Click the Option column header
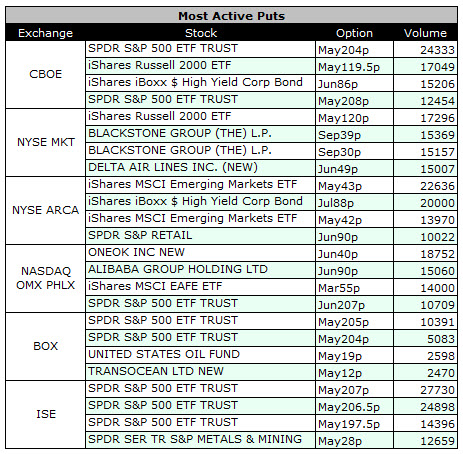 coord(354,33)
